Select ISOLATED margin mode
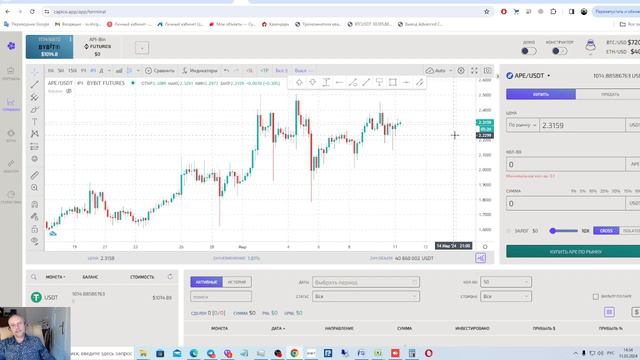This screenshot has height=360, width=640. pos(630,231)
